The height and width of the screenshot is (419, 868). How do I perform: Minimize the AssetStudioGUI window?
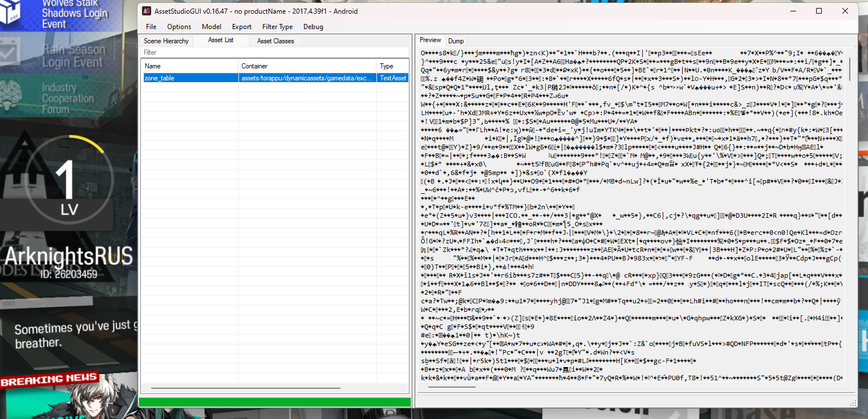click(x=793, y=11)
